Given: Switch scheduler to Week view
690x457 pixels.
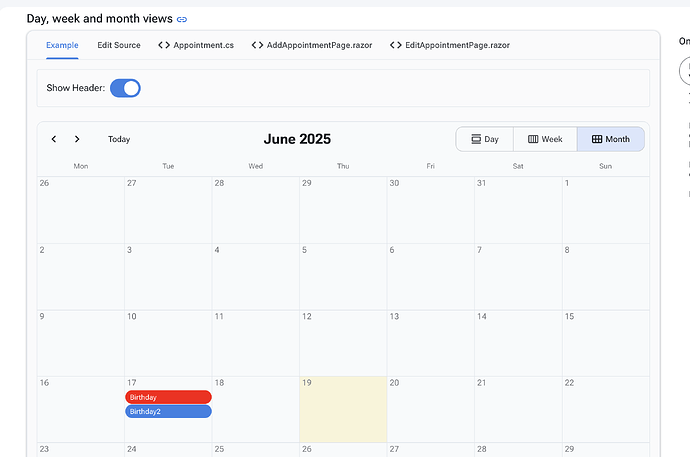Looking at the screenshot, I should coord(545,139).
